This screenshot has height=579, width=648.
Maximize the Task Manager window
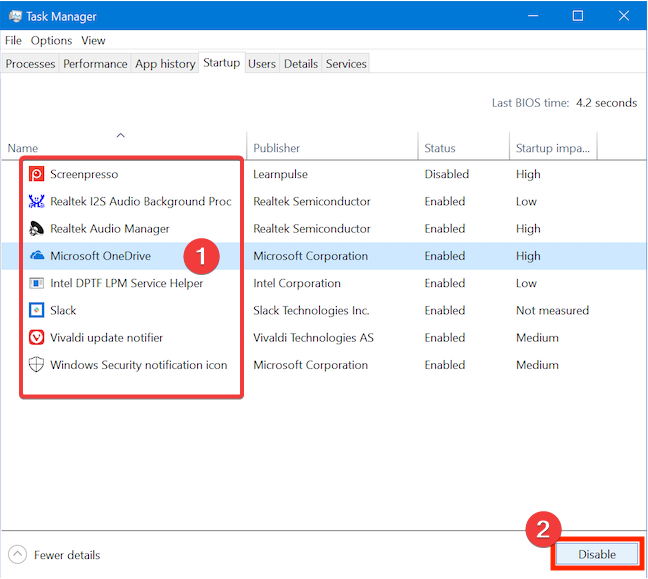tap(578, 16)
